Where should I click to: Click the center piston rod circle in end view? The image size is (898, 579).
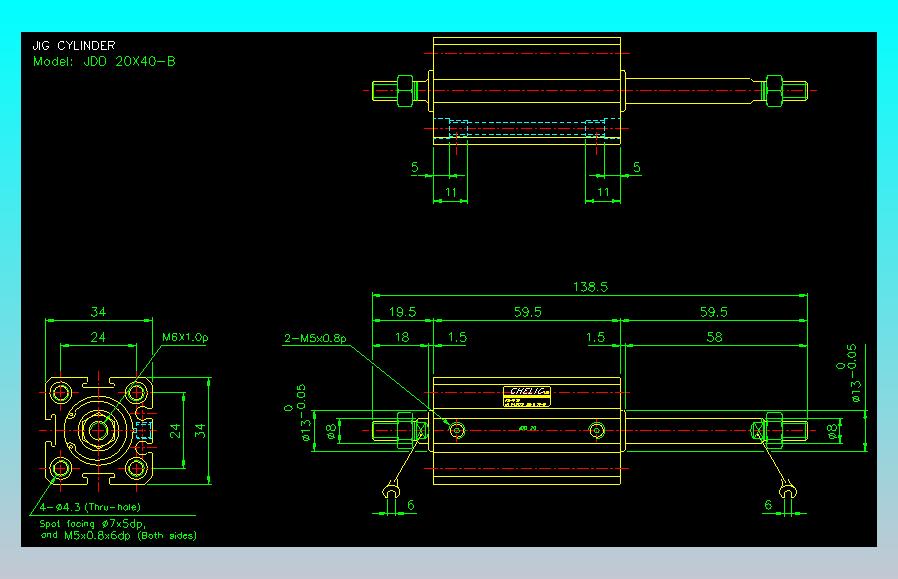99,430
